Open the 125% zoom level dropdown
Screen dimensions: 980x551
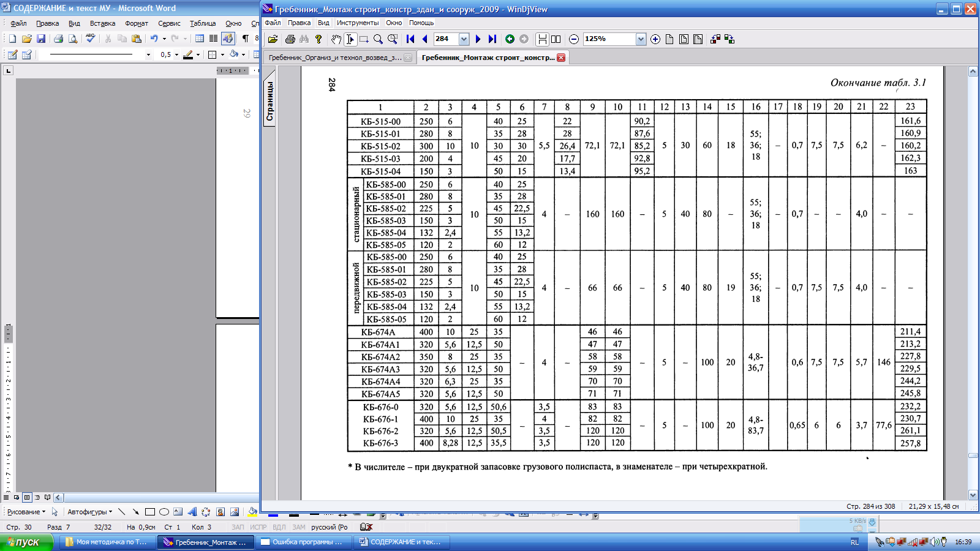click(641, 39)
